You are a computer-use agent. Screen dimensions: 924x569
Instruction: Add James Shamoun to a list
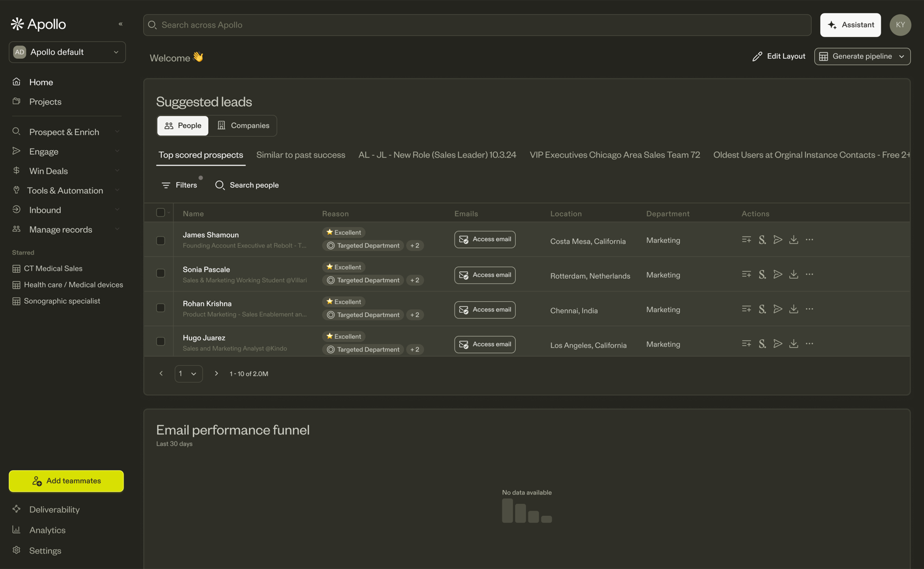(746, 239)
